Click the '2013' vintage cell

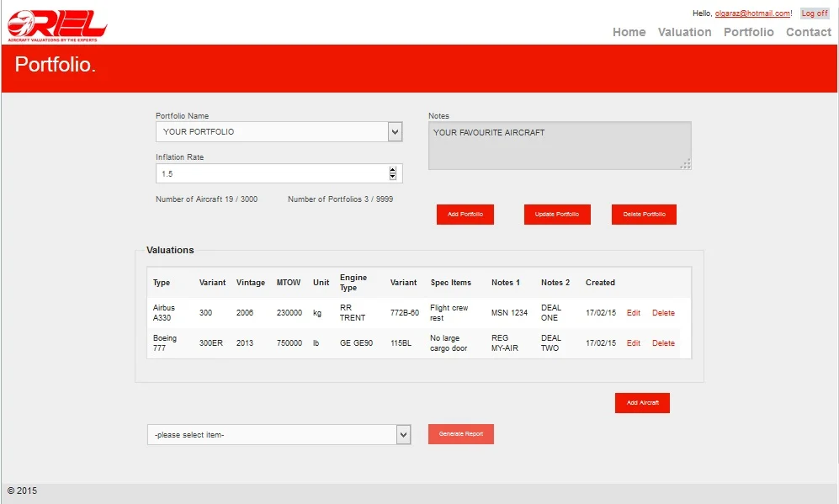(x=245, y=343)
